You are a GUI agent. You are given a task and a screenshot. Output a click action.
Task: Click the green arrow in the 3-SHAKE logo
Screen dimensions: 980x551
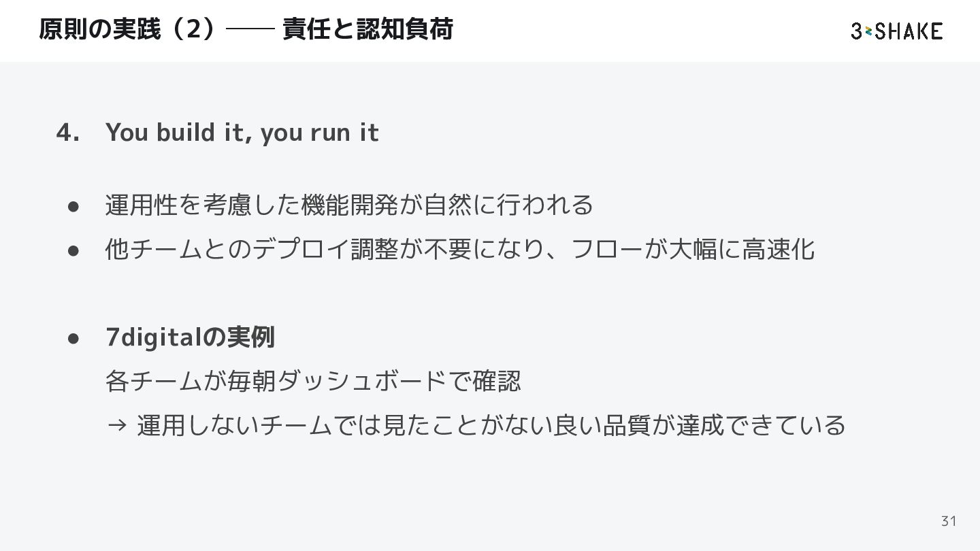(868, 31)
